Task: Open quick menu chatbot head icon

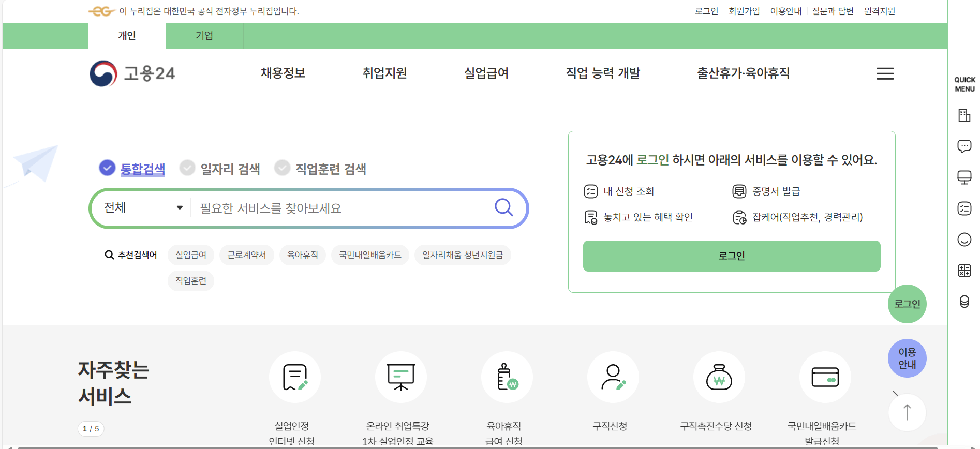Action: tap(964, 302)
